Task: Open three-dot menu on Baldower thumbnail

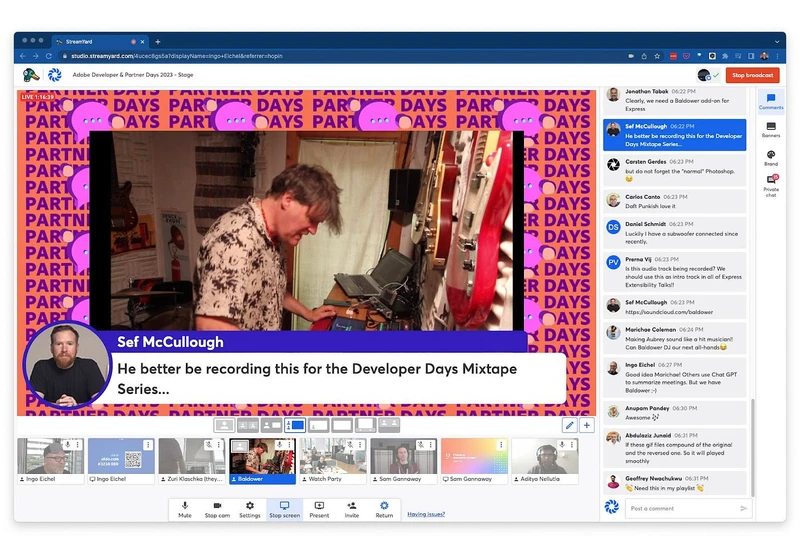Action: pos(289,445)
